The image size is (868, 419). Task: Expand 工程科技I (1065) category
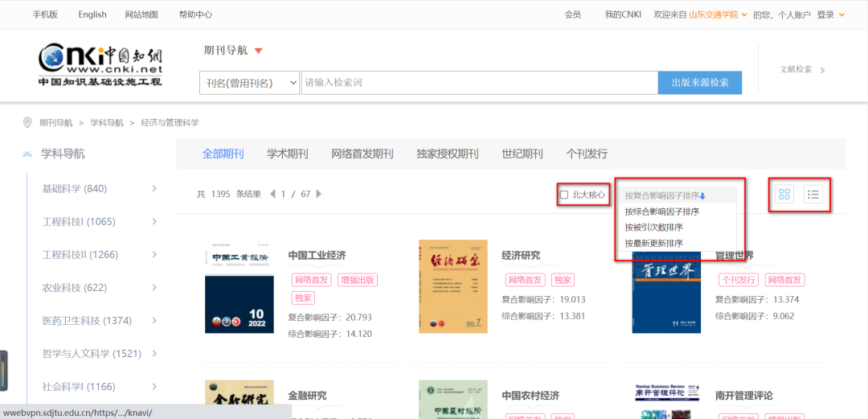pyautogui.click(x=154, y=222)
